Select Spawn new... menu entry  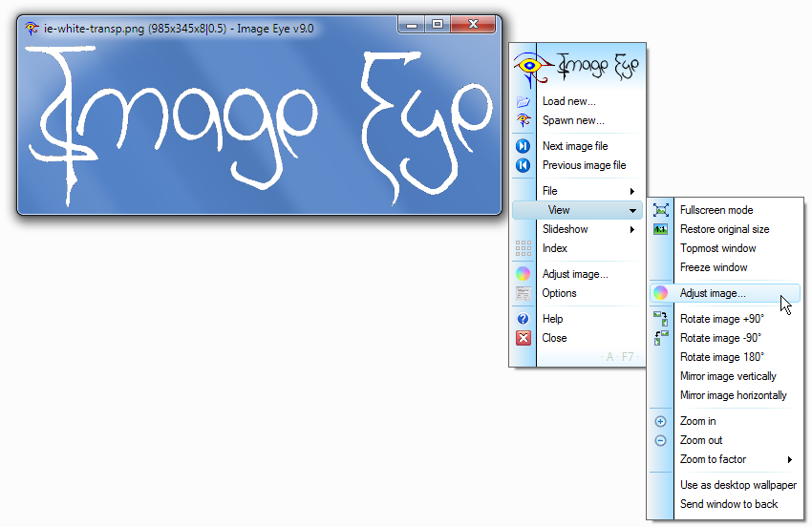(573, 120)
